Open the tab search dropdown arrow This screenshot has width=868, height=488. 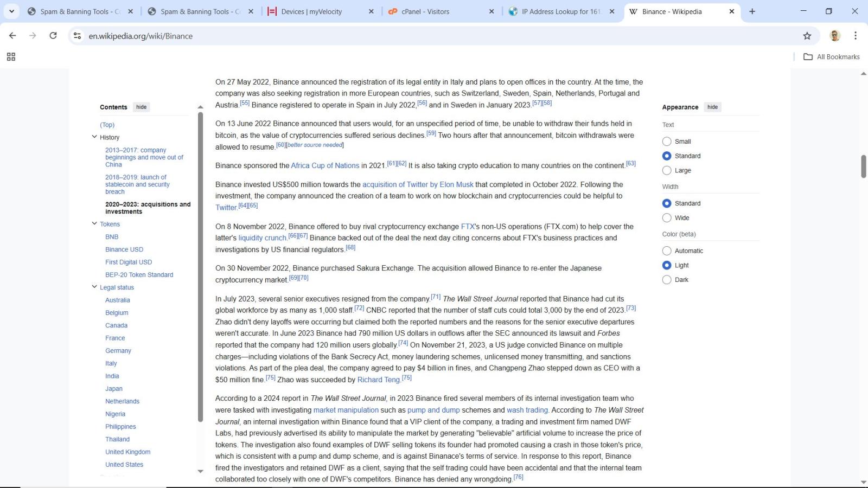(x=11, y=11)
